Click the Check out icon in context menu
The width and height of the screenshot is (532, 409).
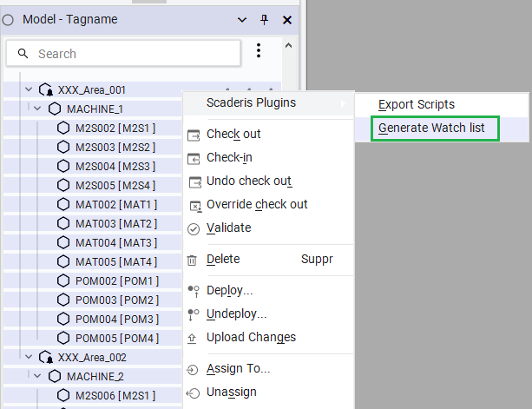(x=194, y=135)
